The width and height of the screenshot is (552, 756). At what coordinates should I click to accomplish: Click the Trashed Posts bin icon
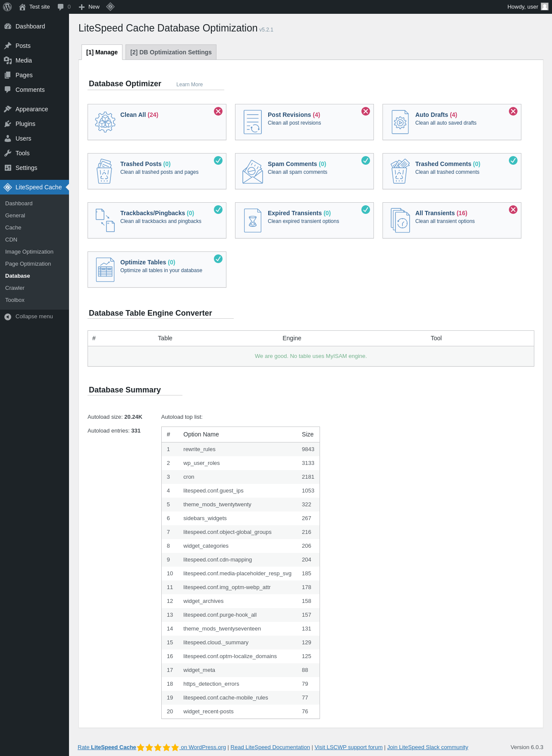coord(104,171)
